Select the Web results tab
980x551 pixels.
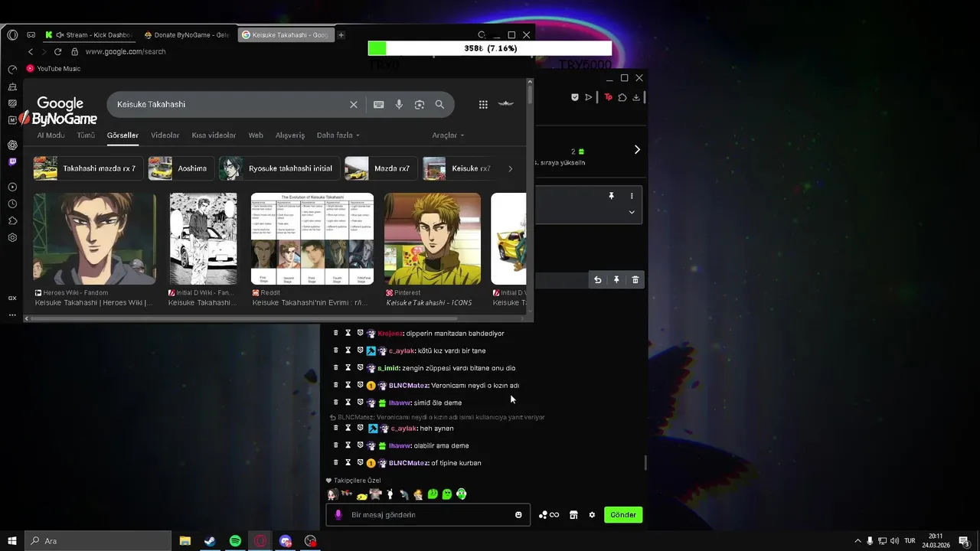click(256, 135)
